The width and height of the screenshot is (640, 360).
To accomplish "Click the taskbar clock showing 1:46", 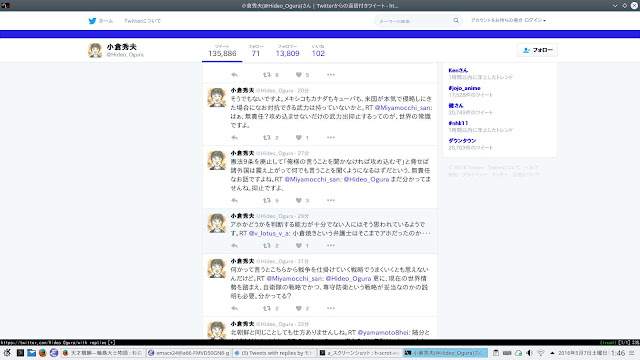I will point(618,353).
